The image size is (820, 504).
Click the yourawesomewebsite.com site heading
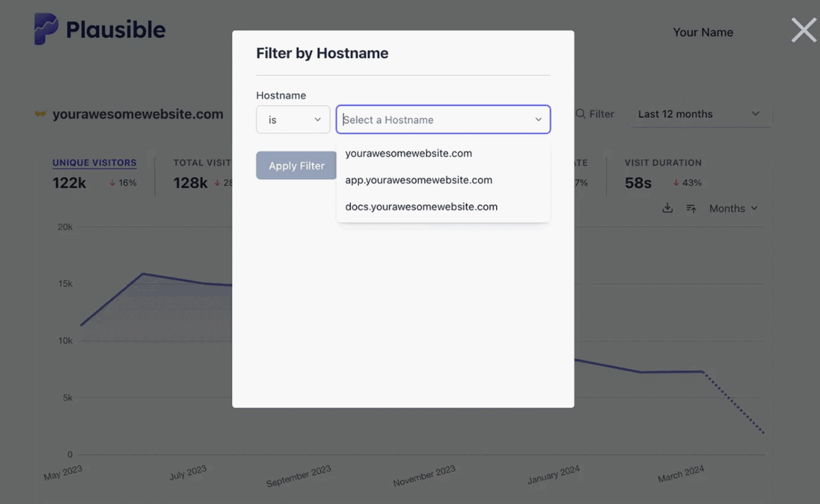[138, 114]
